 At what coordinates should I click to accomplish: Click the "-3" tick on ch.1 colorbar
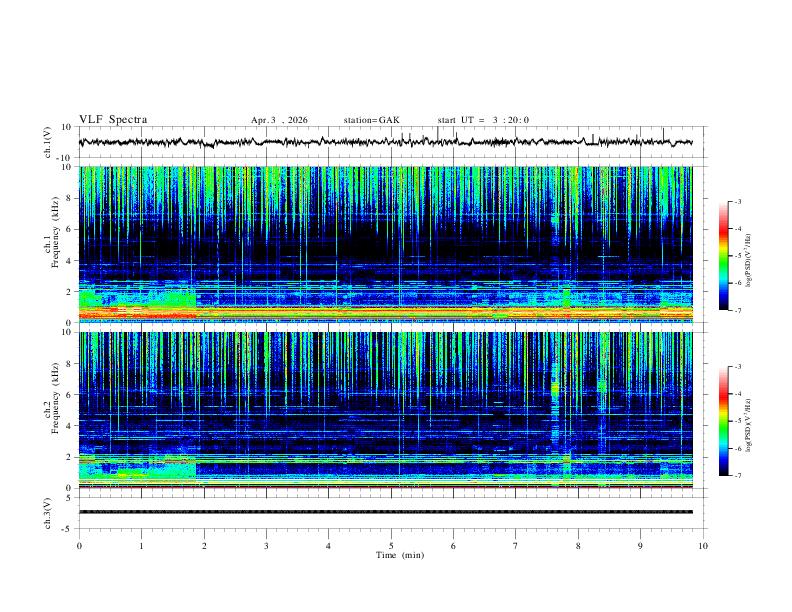pos(738,201)
